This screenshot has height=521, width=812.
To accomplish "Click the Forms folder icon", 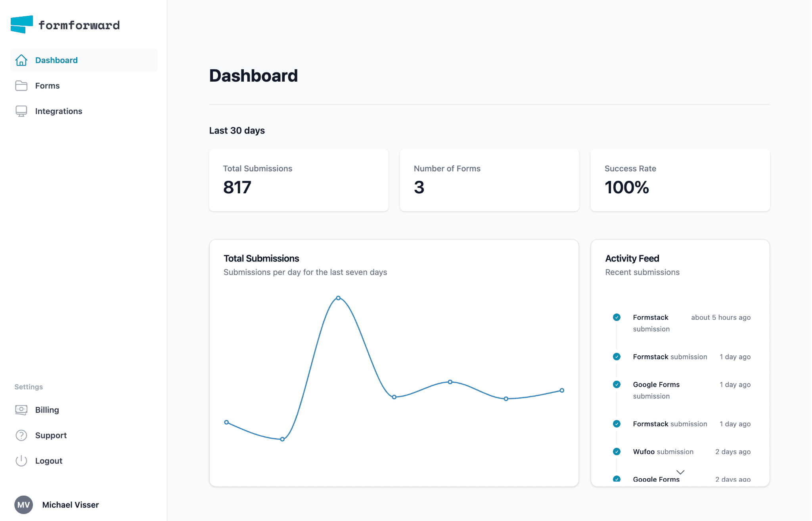I will tap(21, 86).
